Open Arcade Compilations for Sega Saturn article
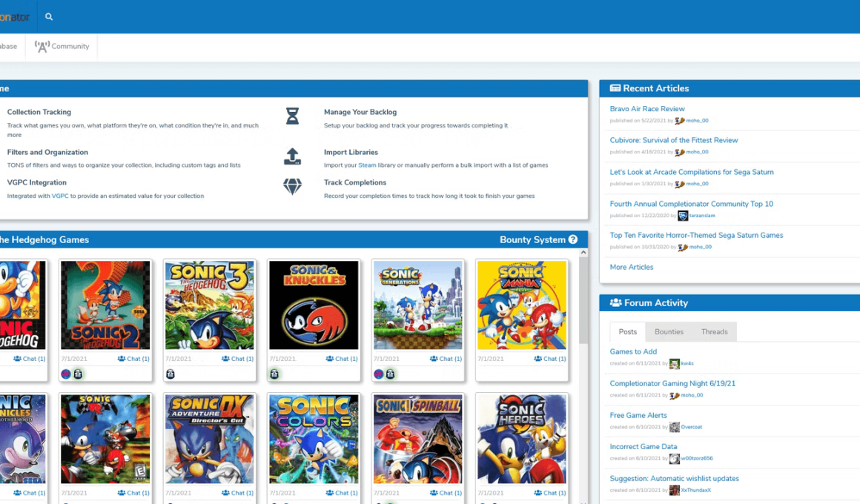The height and width of the screenshot is (504, 860). point(692,172)
